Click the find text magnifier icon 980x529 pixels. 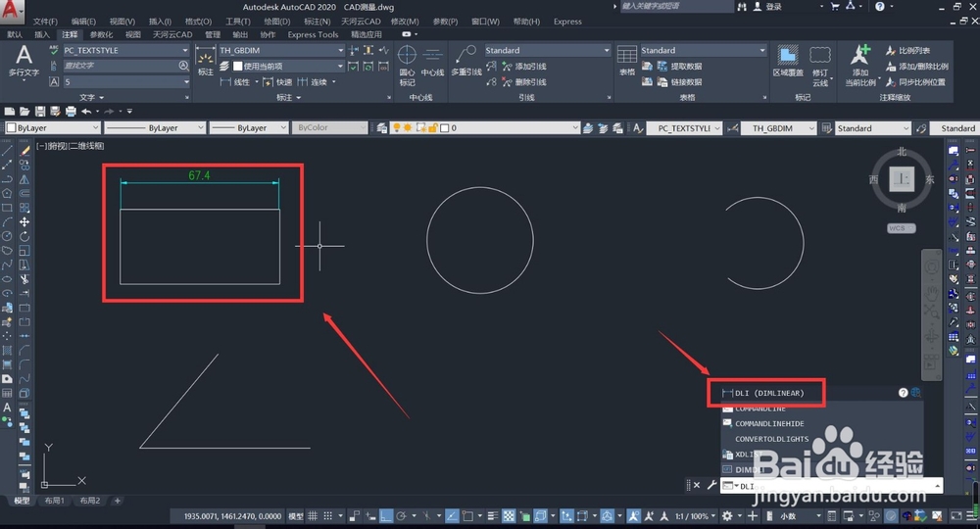point(183,66)
